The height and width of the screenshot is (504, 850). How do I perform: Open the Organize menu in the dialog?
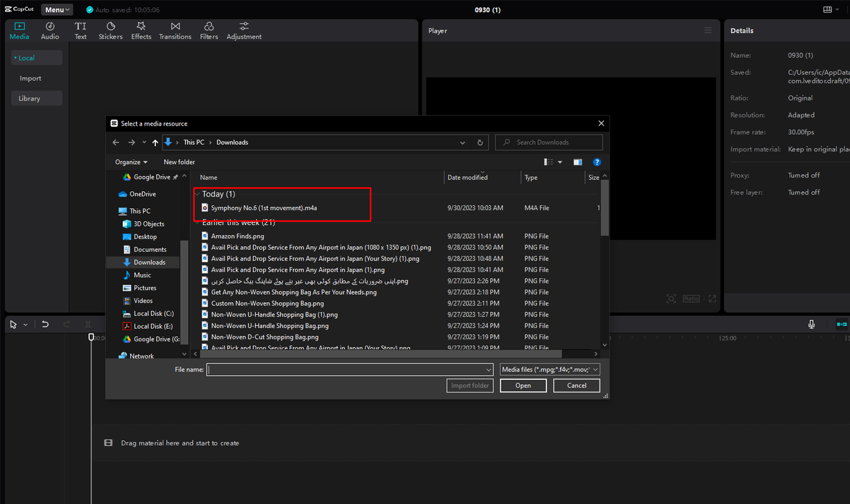coord(130,161)
